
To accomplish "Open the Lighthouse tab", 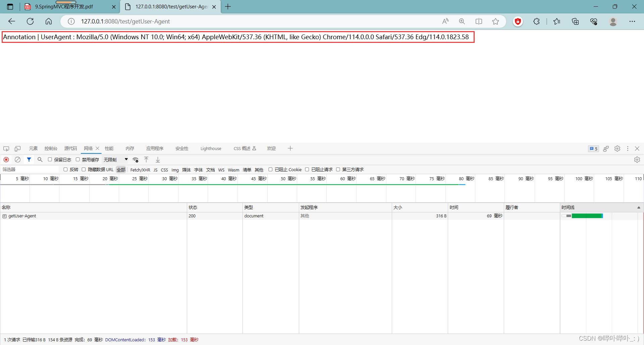I will [x=211, y=148].
